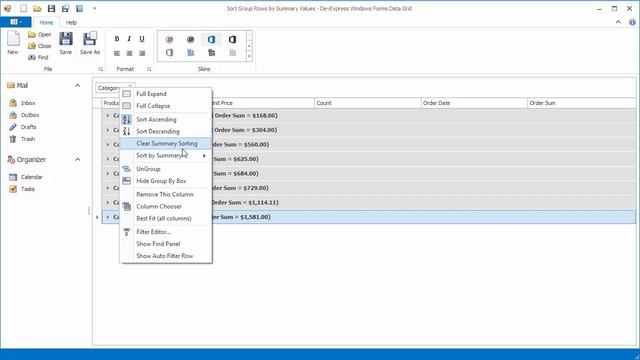Collapse the Organizer navigation group
Screen dimensions: 640x360
tap(78, 159)
